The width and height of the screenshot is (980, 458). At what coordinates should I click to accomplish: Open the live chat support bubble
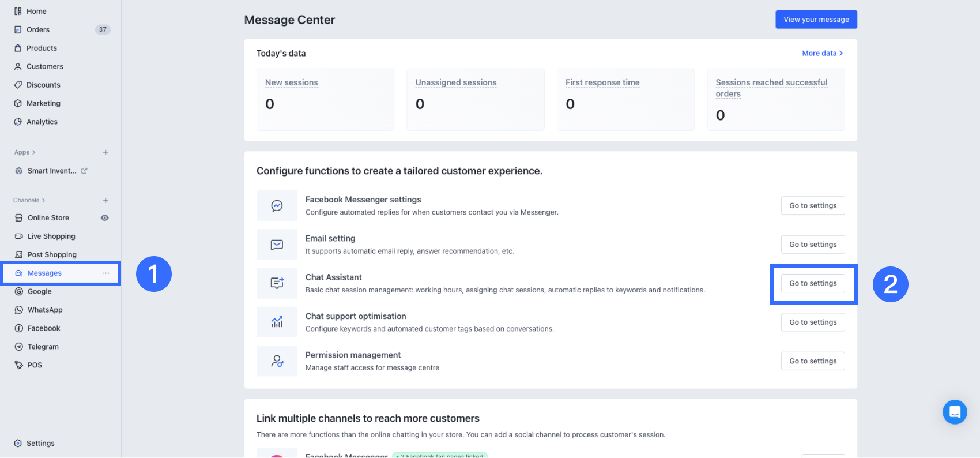click(x=955, y=412)
